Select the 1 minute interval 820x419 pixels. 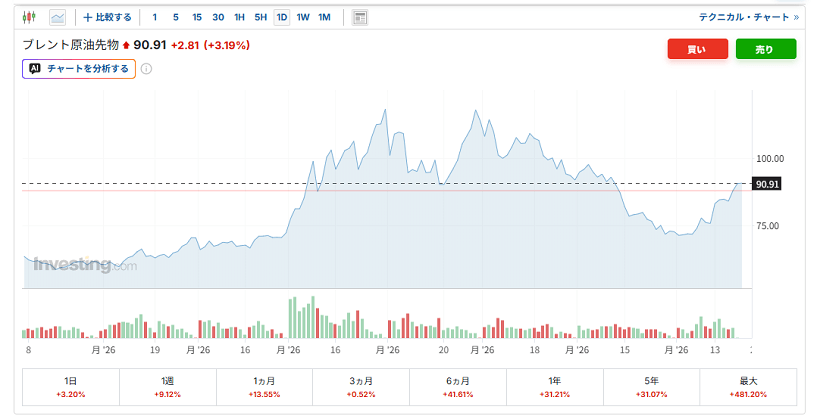154,17
